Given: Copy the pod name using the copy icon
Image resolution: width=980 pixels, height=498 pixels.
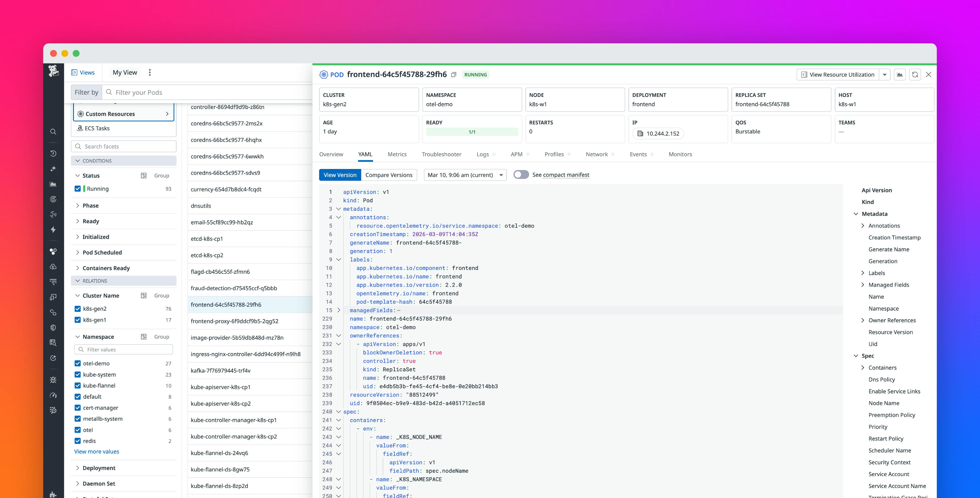Looking at the screenshot, I should point(453,75).
